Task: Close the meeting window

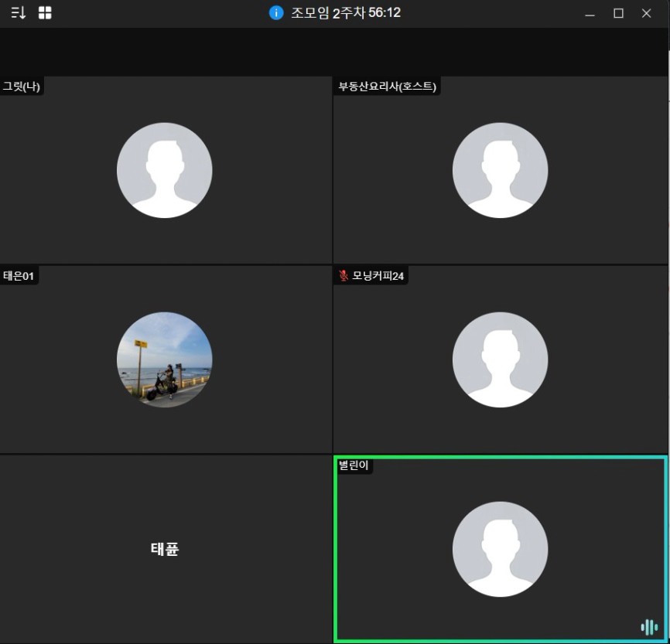Action: (x=646, y=14)
